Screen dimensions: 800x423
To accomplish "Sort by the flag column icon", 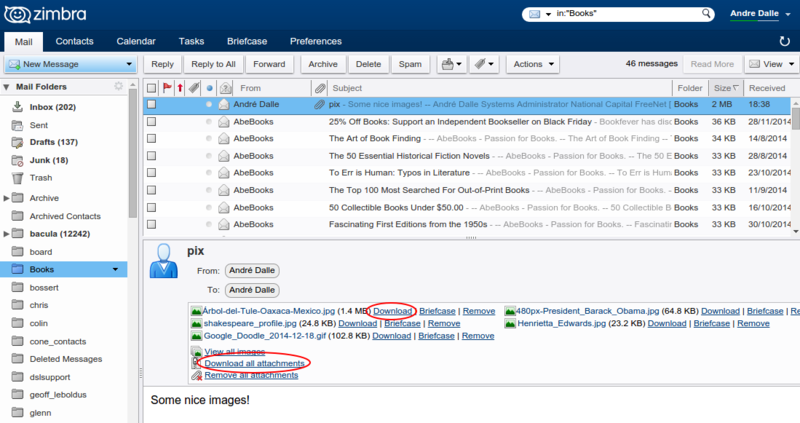I will [167, 88].
